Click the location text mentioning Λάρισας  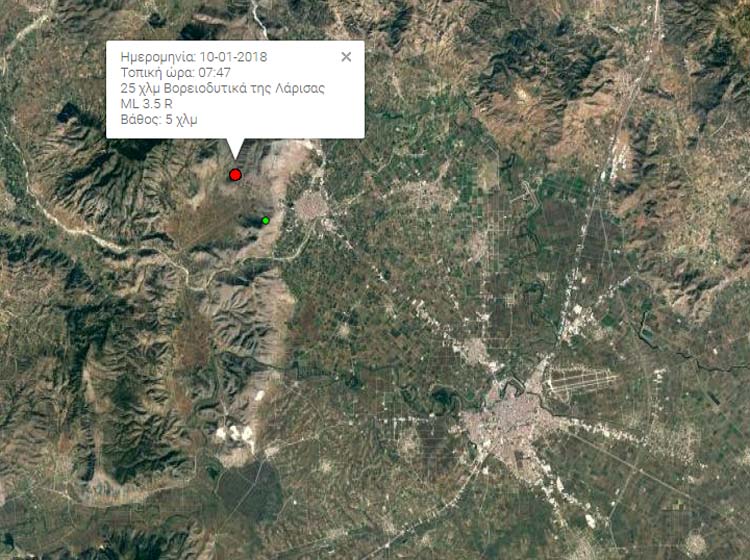tap(223, 88)
